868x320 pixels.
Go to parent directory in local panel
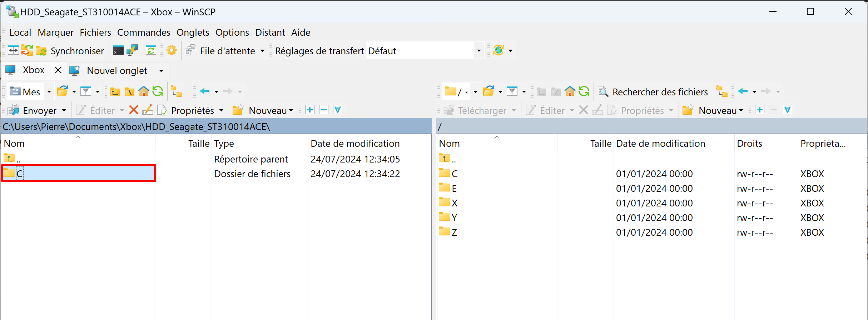(115, 92)
